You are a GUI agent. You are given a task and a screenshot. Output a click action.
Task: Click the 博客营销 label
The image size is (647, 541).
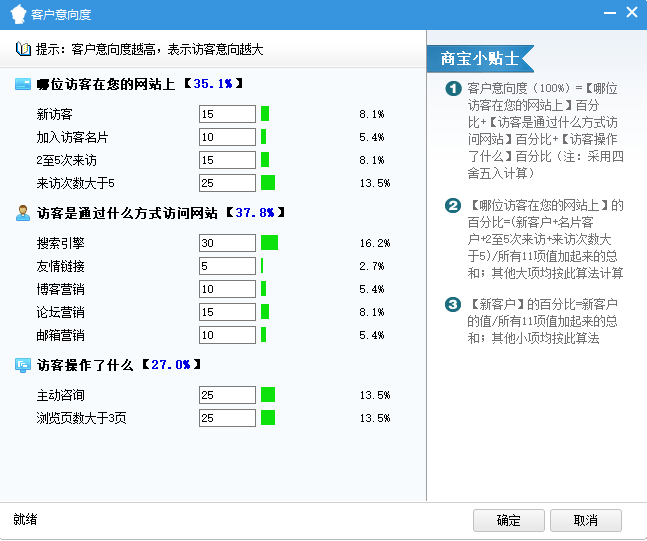tap(60, 289)
